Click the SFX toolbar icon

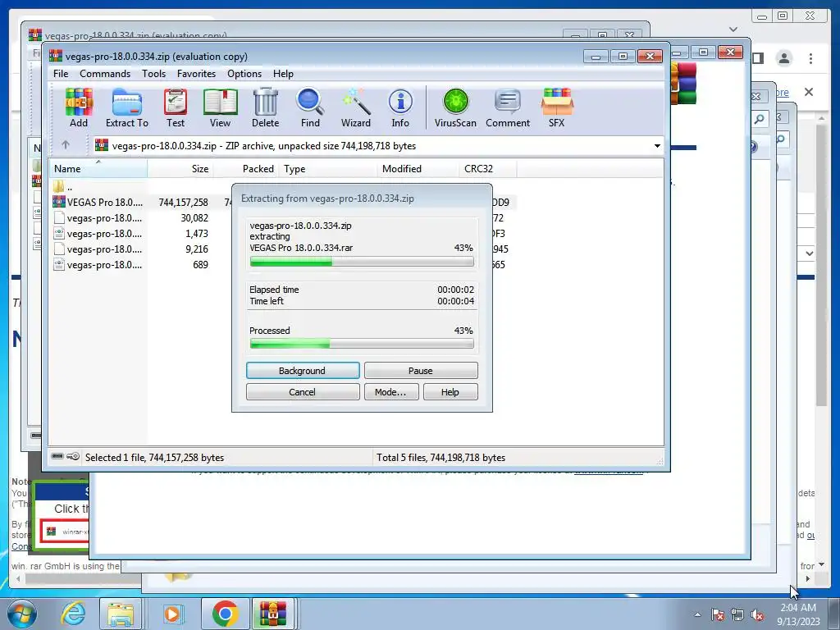[557, 107]
